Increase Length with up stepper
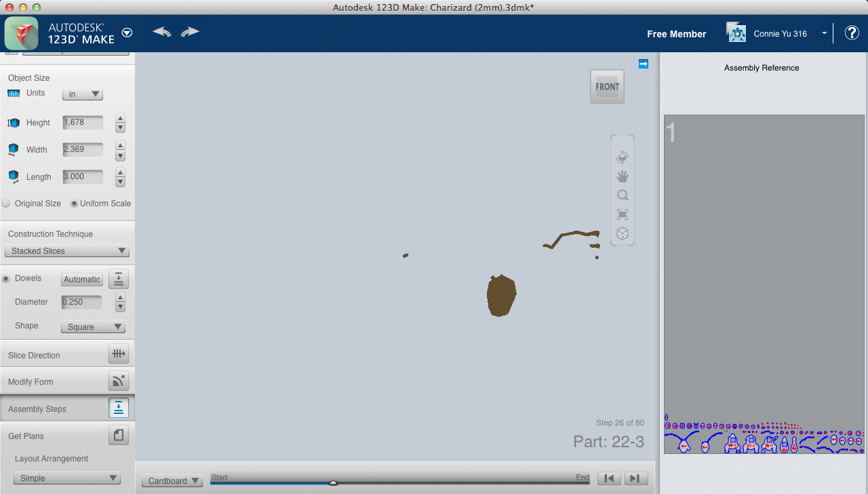 click(120, 172)
